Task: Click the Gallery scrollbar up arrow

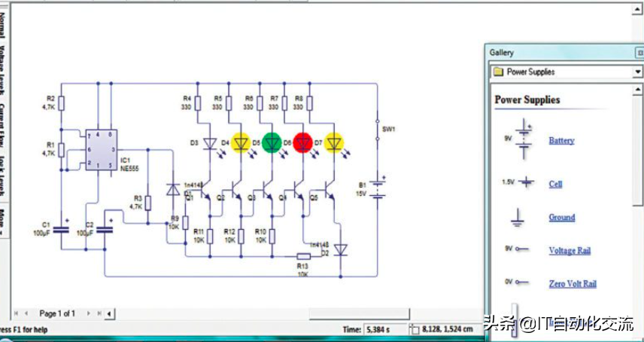Action: 637,89
